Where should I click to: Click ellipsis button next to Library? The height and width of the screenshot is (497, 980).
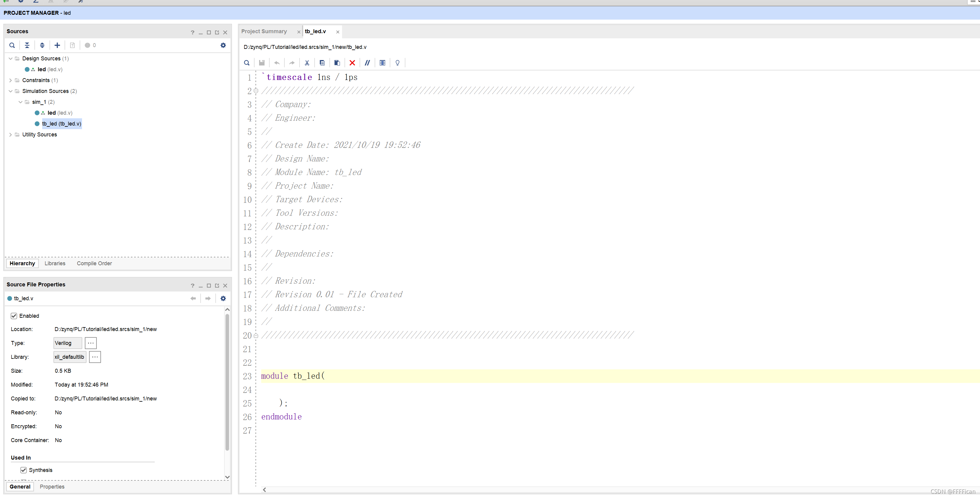[x=95, y=357]
